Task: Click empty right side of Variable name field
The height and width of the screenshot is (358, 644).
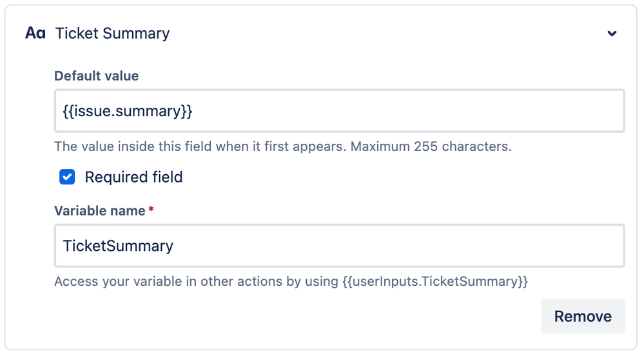Action: pos(516,246)
